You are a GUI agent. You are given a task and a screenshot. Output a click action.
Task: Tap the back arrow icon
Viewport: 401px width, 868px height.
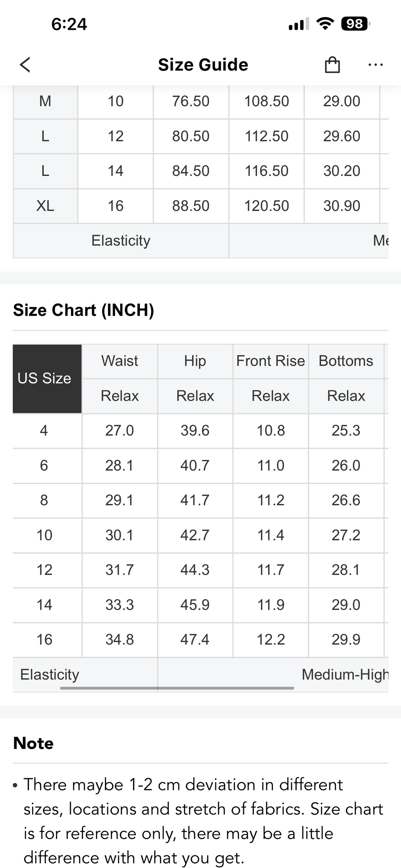(25, 65)
